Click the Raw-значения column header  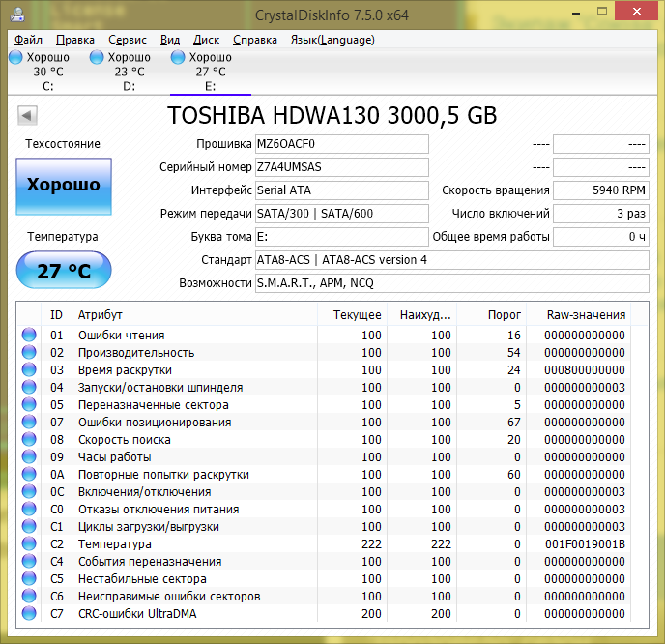point(578,315)
